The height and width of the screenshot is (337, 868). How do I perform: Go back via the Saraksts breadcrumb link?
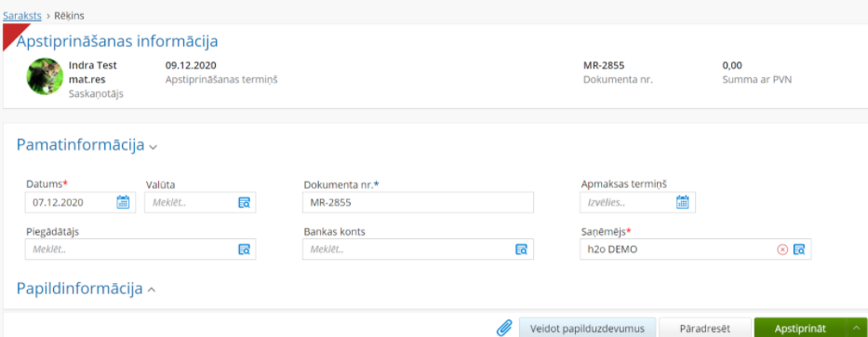point(22,16)
